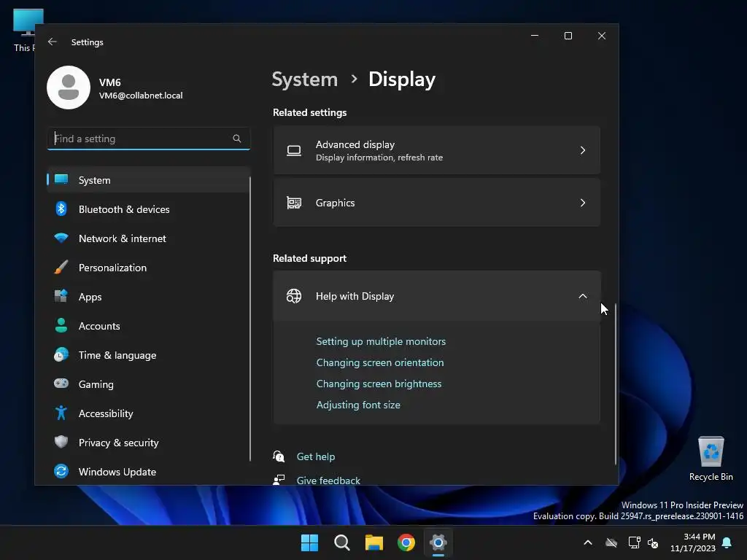Open Adjusting font size link

tap(358, 405)
